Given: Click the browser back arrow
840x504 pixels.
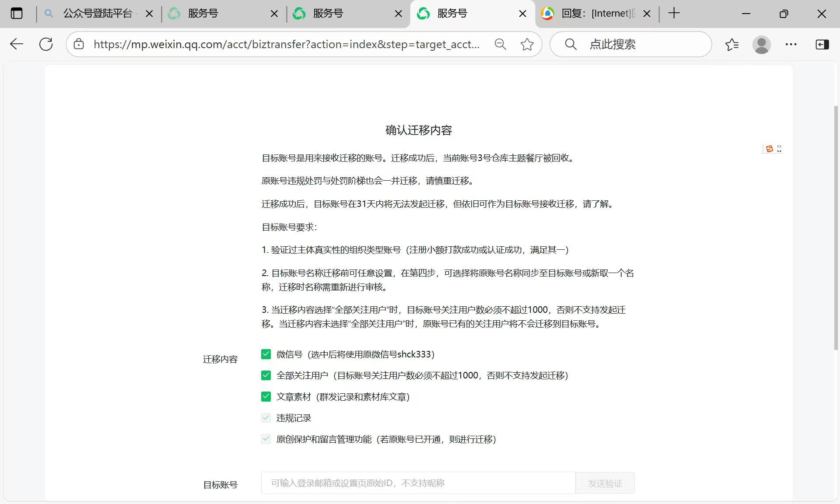Looking at the screenshot, I should click(17, 44).
